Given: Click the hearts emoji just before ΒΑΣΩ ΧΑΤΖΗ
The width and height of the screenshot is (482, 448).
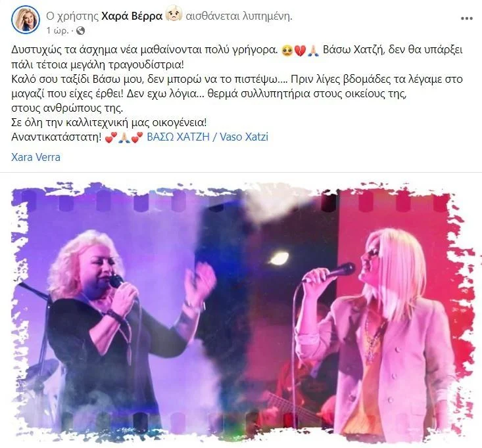Looking at the screenshot, I should [137, 138].
